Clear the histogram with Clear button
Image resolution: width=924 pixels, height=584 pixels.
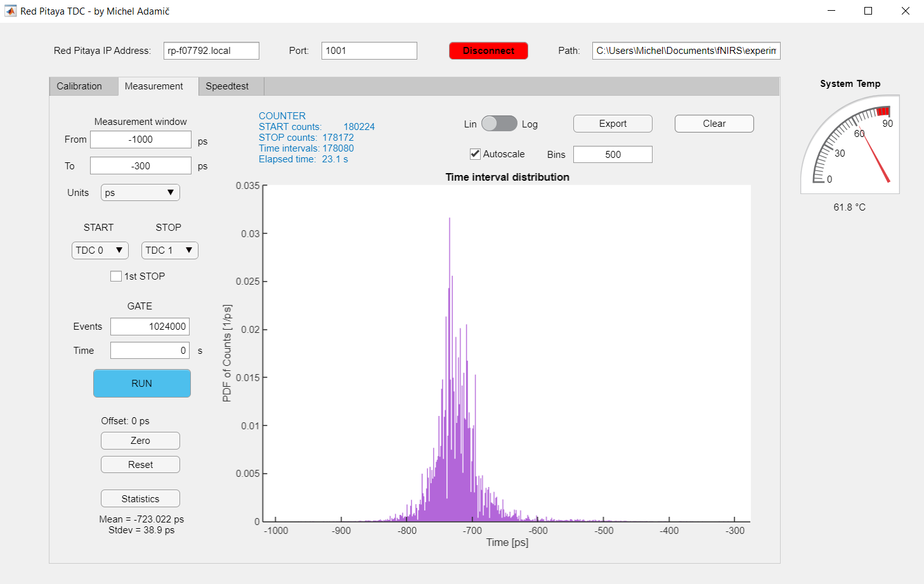[714, 124]
